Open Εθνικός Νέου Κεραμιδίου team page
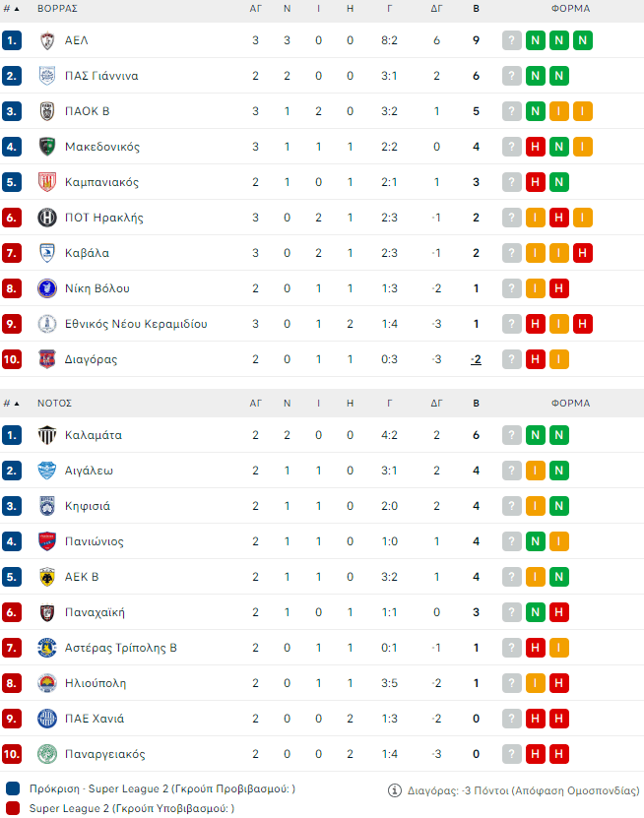 pos(136,324)
